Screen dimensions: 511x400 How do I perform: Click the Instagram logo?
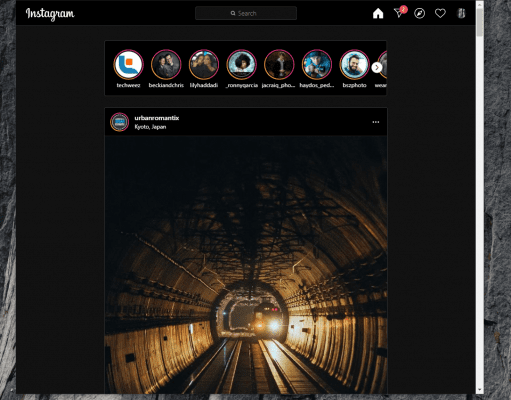click(x=50, y=14)
